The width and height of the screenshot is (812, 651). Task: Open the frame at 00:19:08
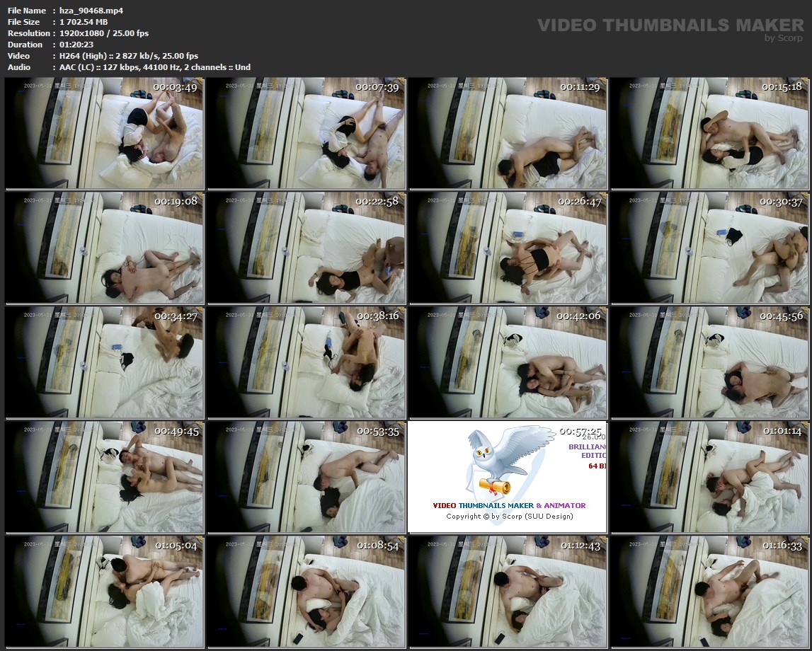coord(104,248)
